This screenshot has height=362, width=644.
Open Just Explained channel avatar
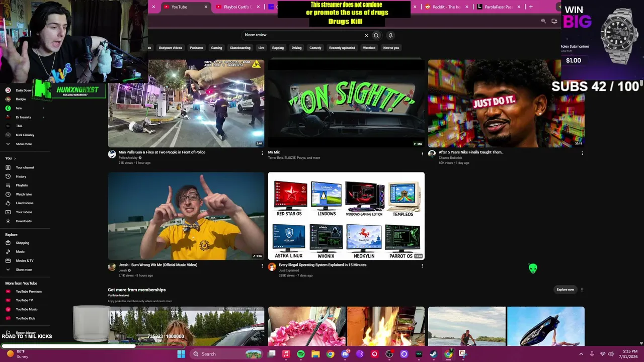(272, 267)
